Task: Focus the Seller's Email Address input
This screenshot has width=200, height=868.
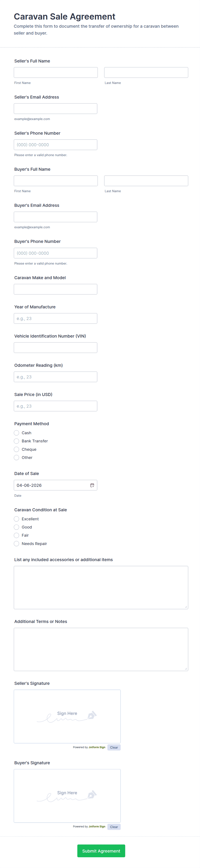Action: 56,108
